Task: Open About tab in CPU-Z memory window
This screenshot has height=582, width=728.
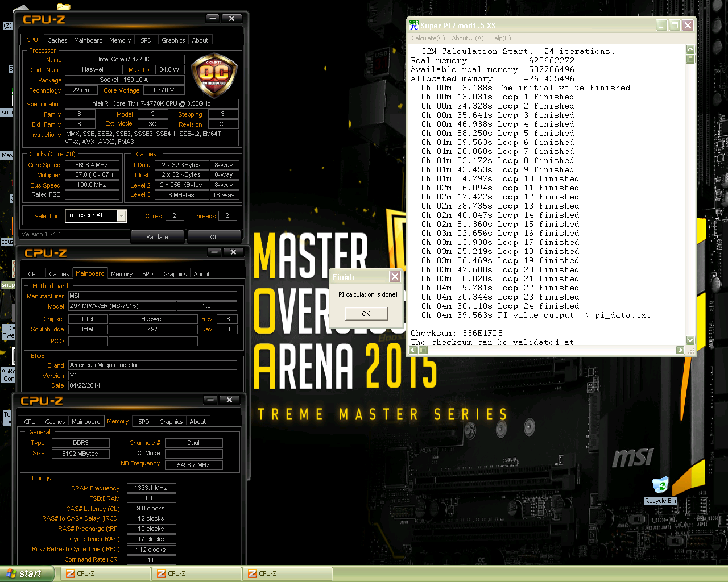Action: coord(198,422)
